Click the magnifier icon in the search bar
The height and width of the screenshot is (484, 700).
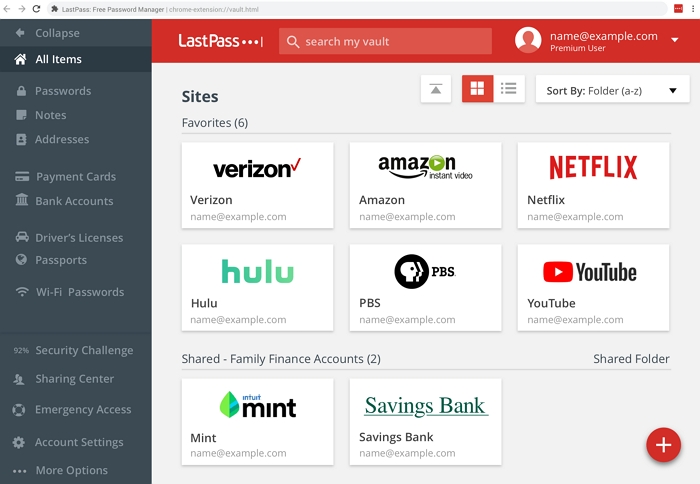[293, 42]
